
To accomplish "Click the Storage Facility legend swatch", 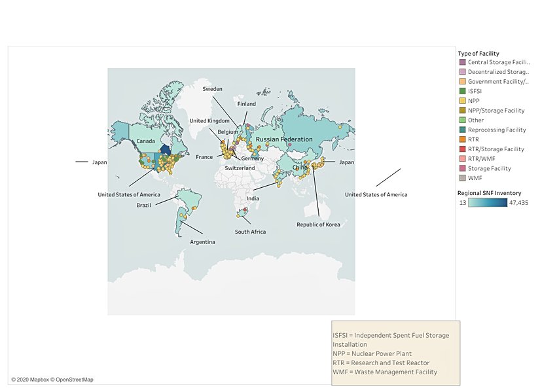I will click(x=462, y=168).
